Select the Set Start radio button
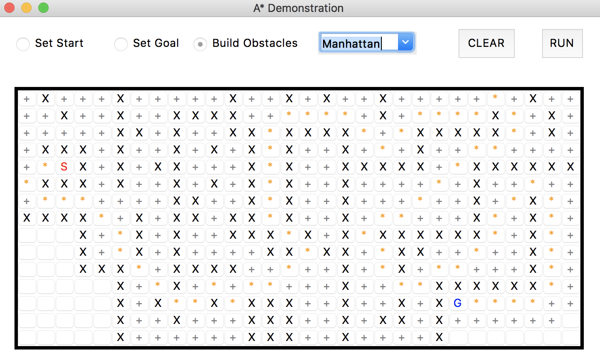Viewport: 600px width, 364px height. (x=23, y=44)
